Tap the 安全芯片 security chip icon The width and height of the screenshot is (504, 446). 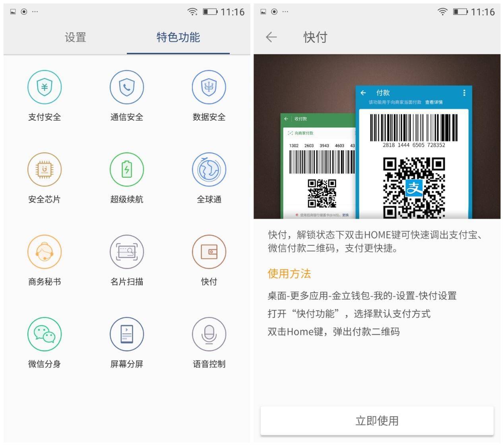tap(45, 169)
